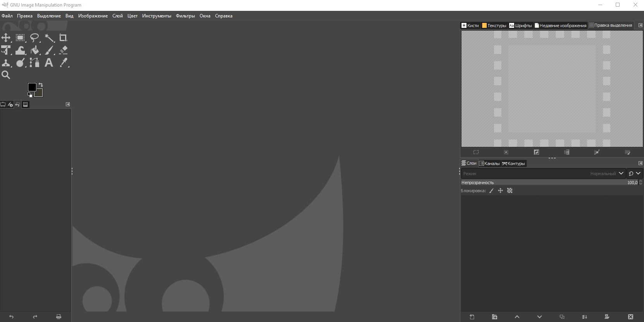644x322 pixels.
Task: Open the Инструменты menu
Action: click(x=157, y=16)
